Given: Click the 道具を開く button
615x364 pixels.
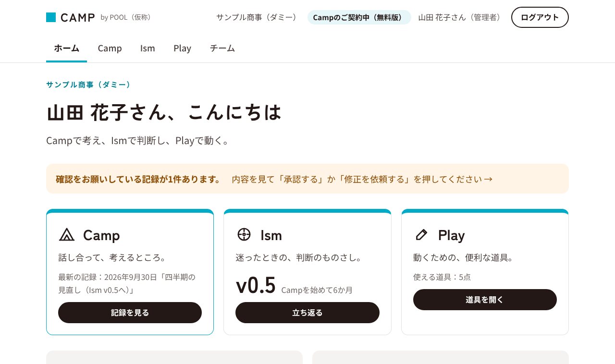Looking at the screenshot, I should coord(485,300).
